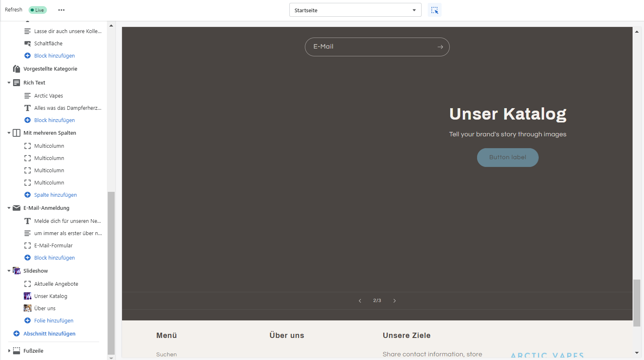Click the Schaltfläche block icon
This screenshot has width=644, height=360.
[x=27, y=44]
